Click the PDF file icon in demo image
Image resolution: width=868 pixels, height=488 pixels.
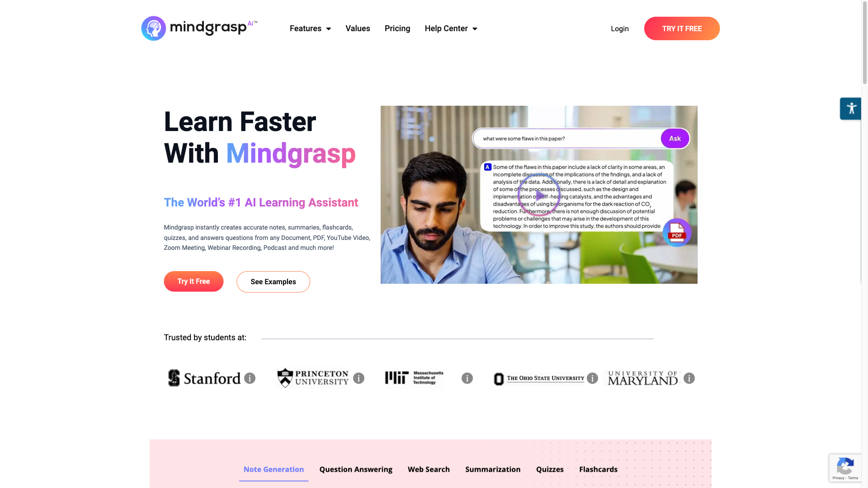[x=677, y=232]
